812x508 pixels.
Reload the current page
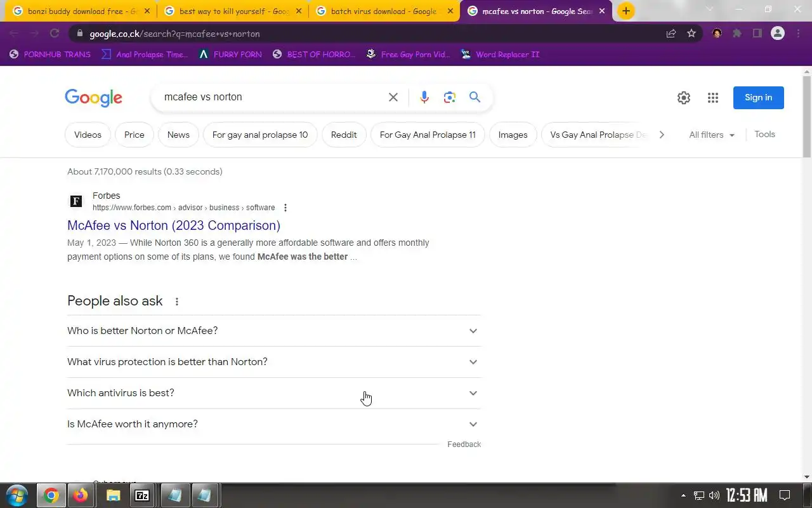(x=55, y=34)
